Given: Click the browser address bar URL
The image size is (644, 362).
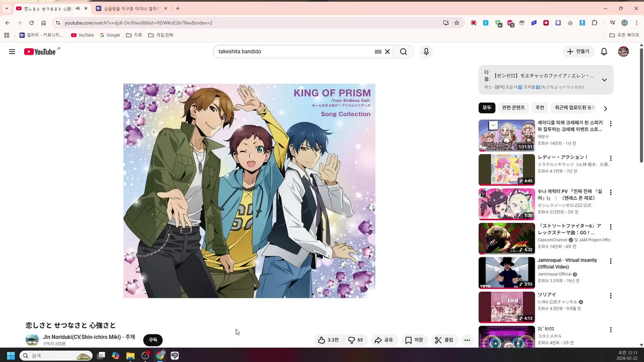Looking at the screenshot, I should pyautogui.click(x=138, y=23).
